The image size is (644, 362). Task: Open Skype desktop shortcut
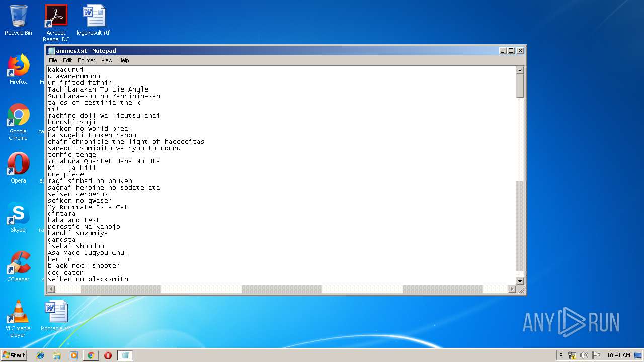click(18, 217)
